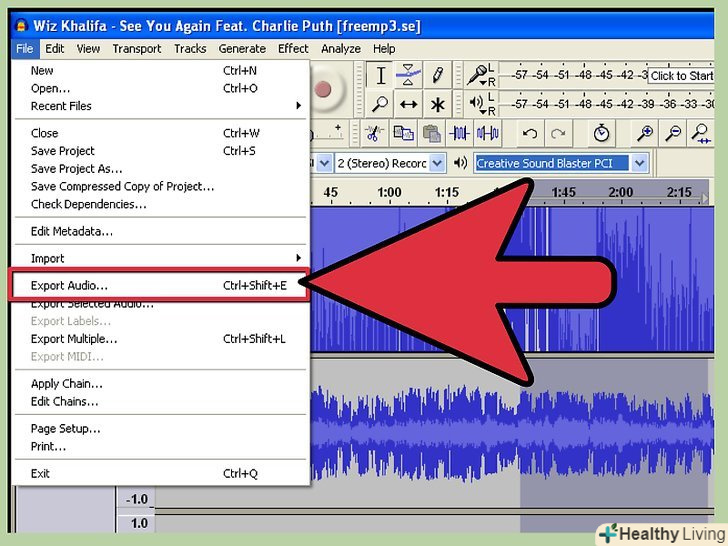Open the View menu

[88, 49]
